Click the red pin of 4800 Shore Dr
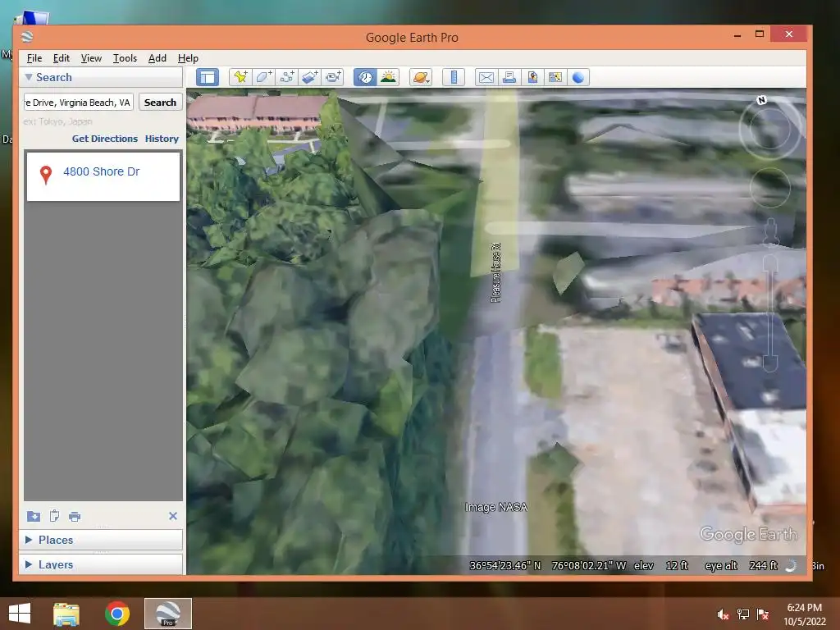 [46, 174]
